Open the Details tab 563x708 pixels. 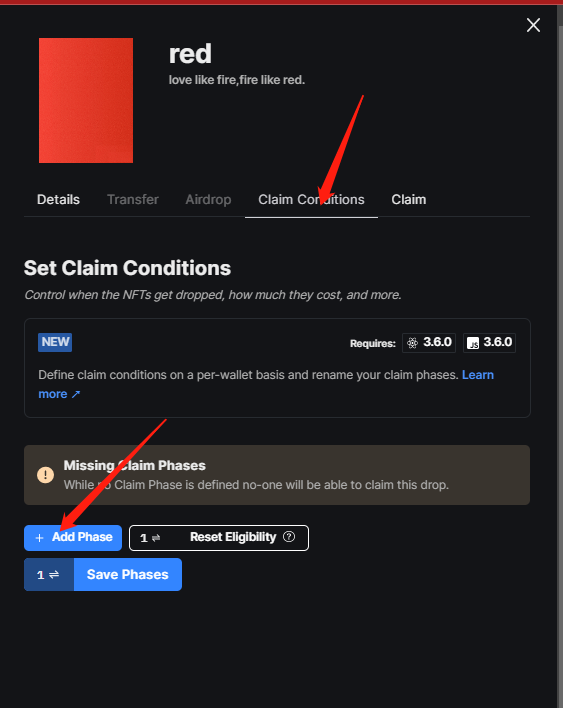click(58, 200)
